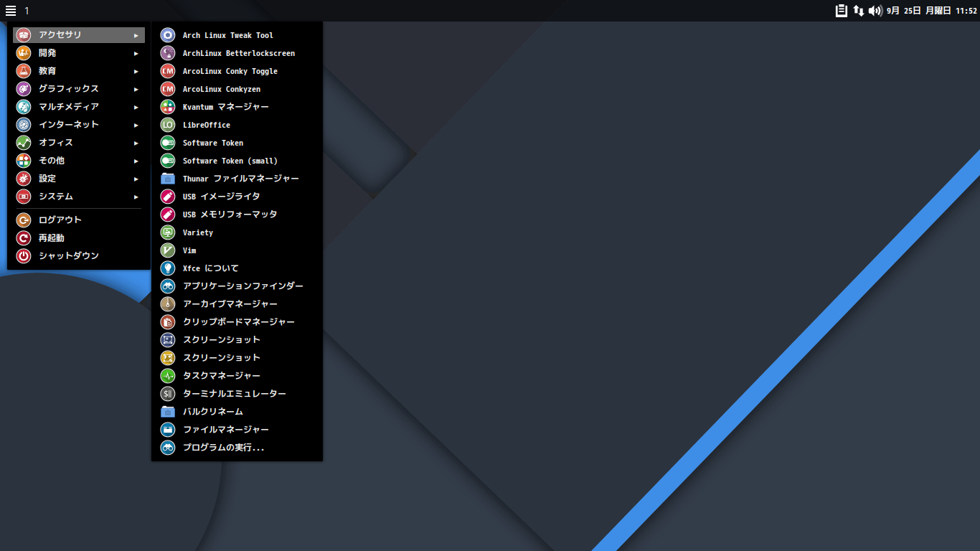
Task: Click the 11:52 clock in panel
Action: (966, 11)
